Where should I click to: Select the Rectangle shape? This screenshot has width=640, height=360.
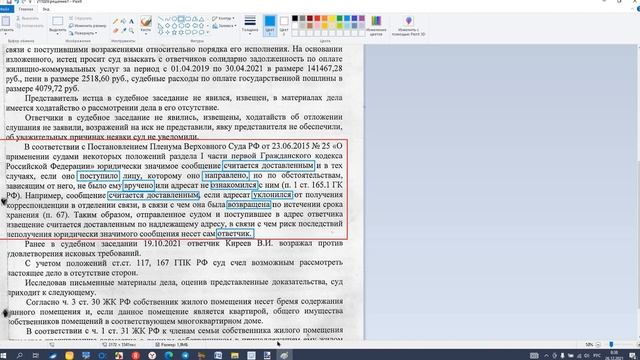coord(181,19)
